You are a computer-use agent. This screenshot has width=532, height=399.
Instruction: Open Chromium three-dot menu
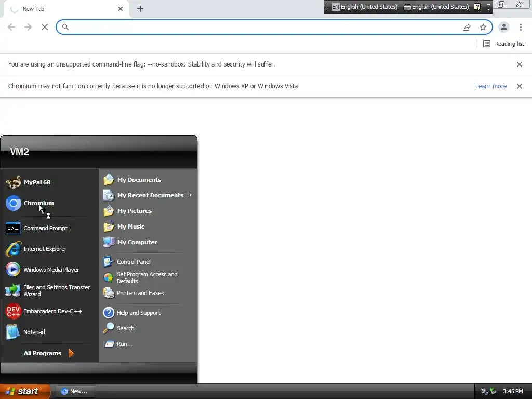(x=521, y=27)
